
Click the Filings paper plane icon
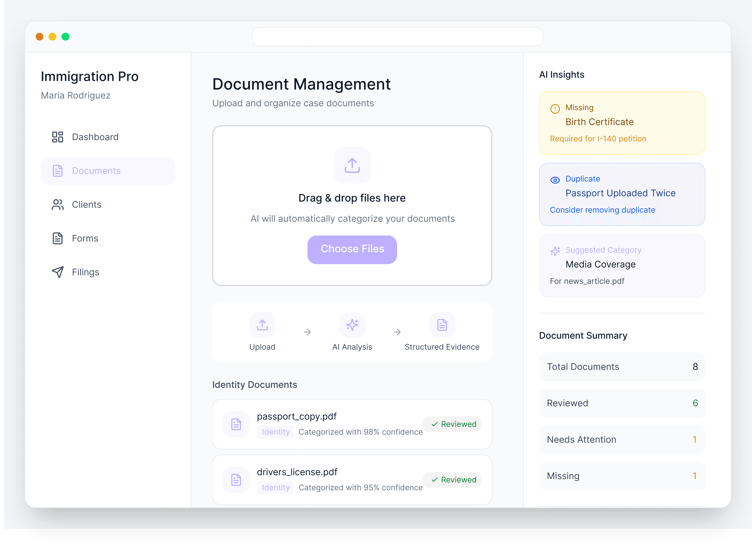coord(57,272)
